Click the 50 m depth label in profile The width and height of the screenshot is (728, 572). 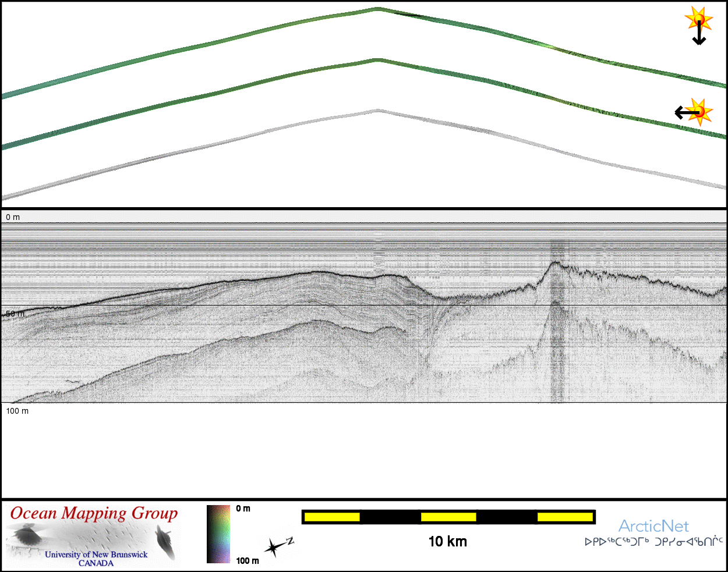15,314
